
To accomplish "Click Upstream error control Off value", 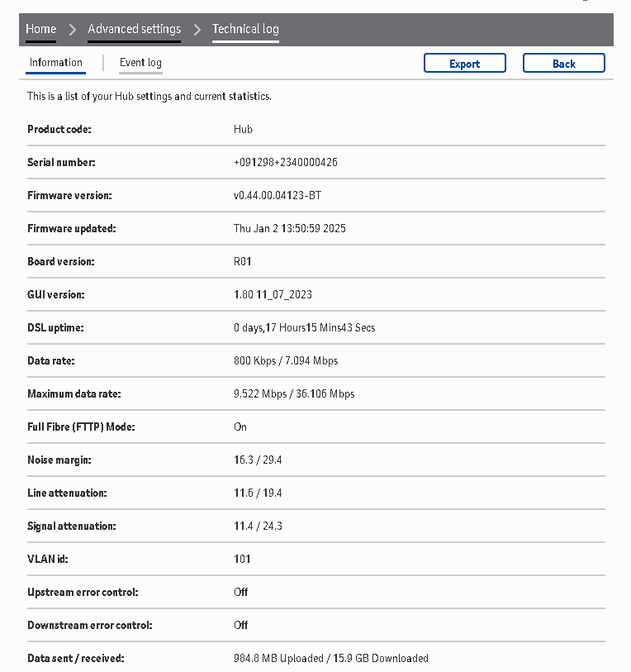I will tap(240, 593).
